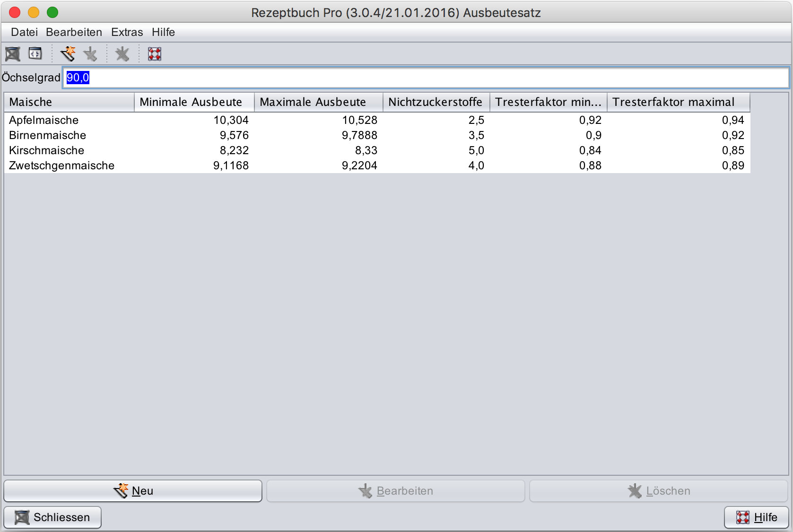The width and height of the screenshot is (793, 532).
Task: Open the Extras menu
Action: [127, 32]
